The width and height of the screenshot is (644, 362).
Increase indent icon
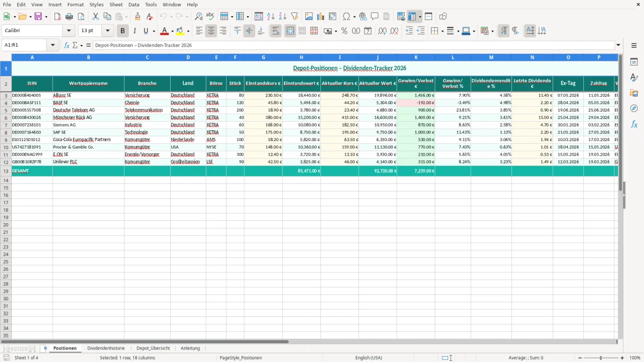click(409, 31)
